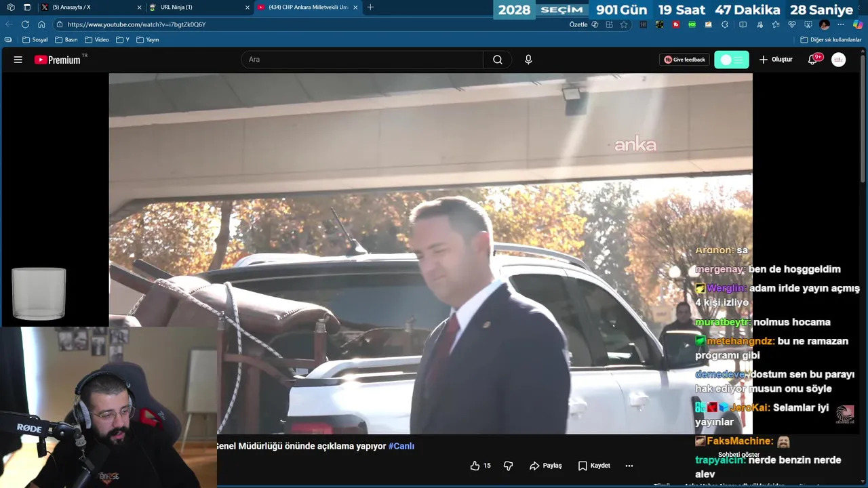Screen dimensions: 868x488
Task: Open the #Canlı hashtag link
Action: pyautogui.click(x=401, y=446)
